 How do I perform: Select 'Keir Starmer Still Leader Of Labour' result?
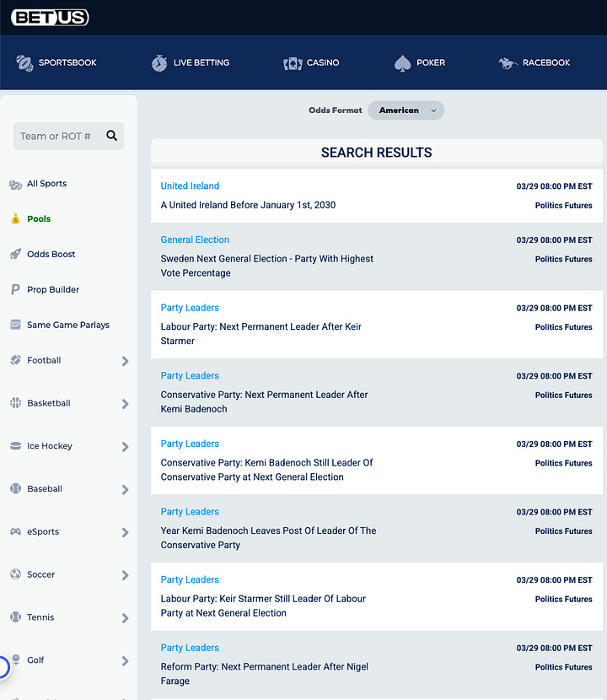263,606
